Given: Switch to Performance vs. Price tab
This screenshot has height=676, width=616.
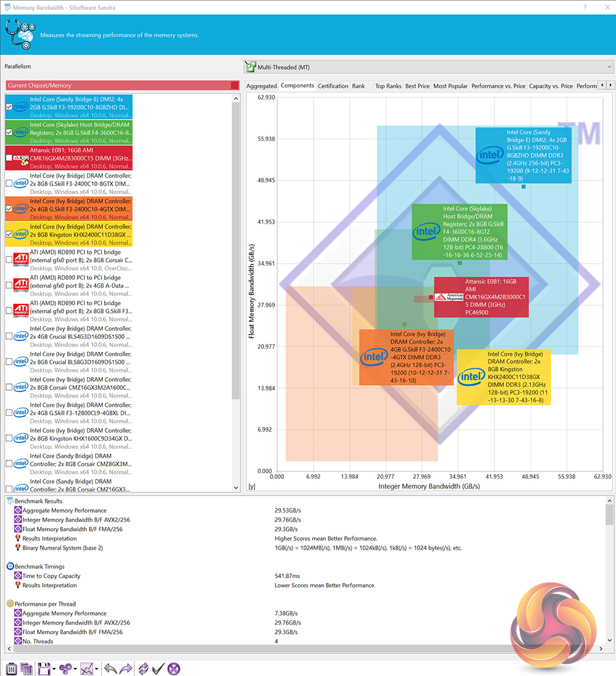Looking at the screenshot, I should (498, 86).
